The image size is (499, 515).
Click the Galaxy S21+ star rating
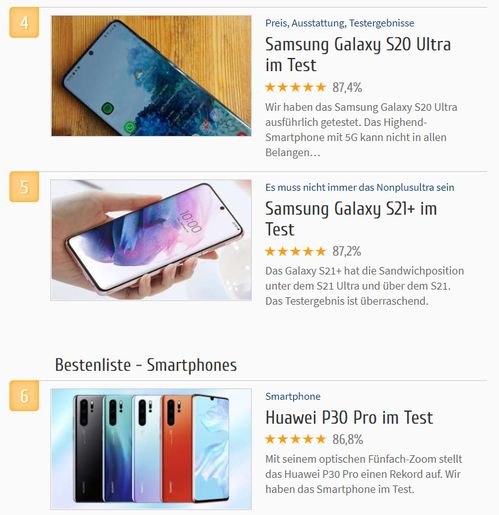(295, 251)
